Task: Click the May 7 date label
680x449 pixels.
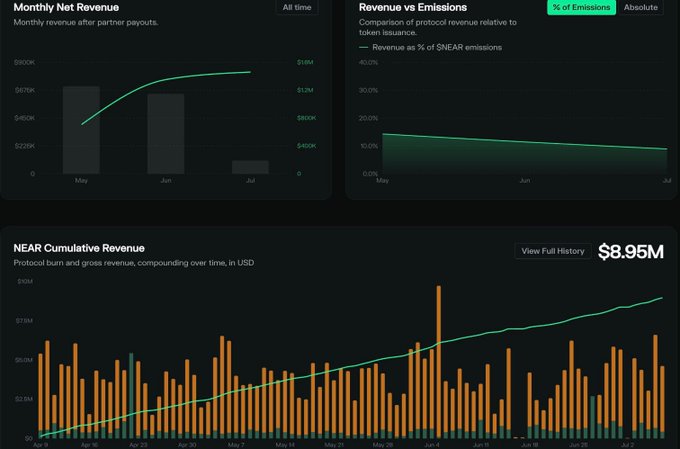Action: tap(236, 445)
